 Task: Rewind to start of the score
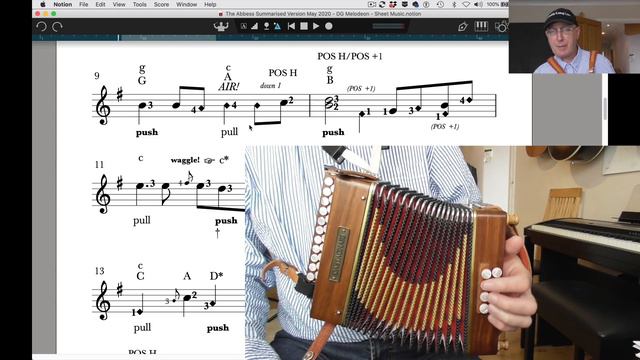[291, 26]
